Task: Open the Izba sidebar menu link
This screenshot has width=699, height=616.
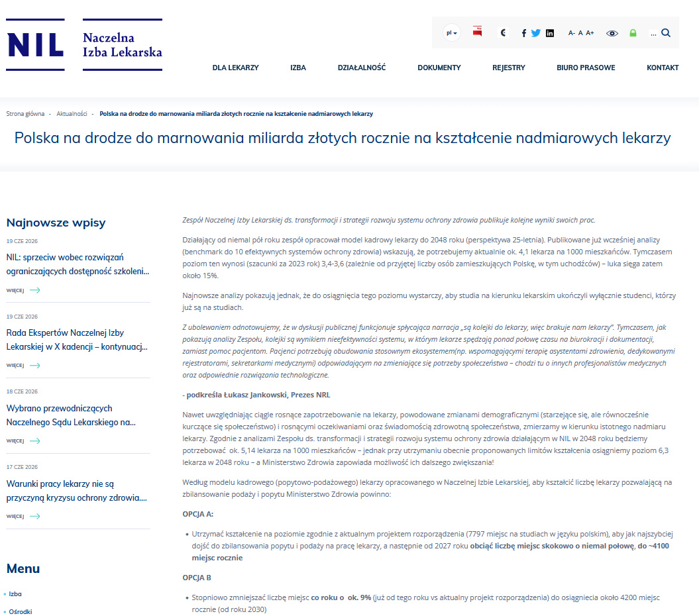Action: click(15, 593)
